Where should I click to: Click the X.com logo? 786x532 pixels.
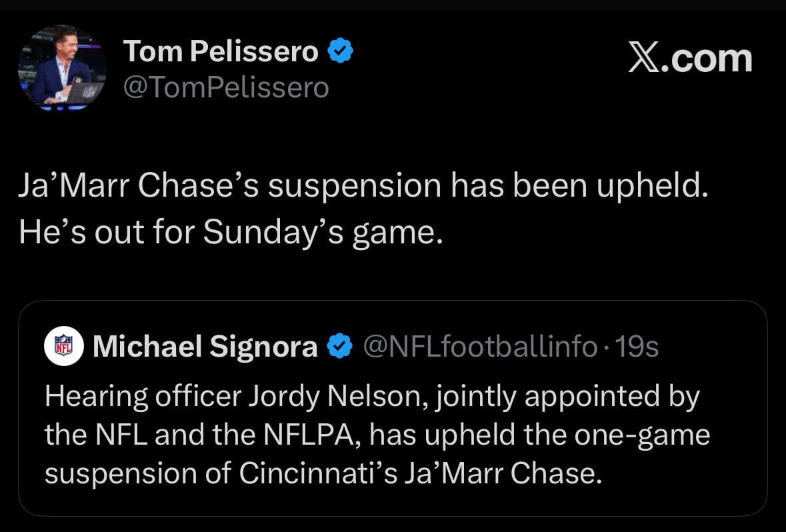(690, 59)
